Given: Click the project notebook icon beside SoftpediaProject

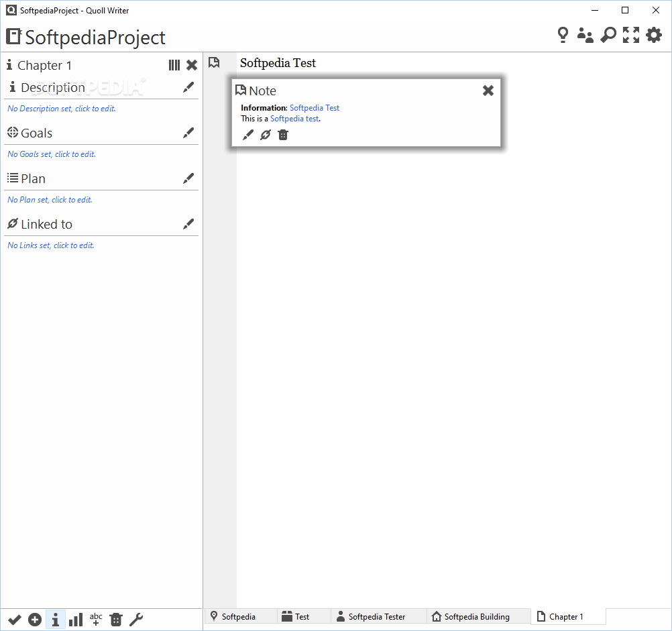Looking at the screenshot, I should (x=13, y=36).
